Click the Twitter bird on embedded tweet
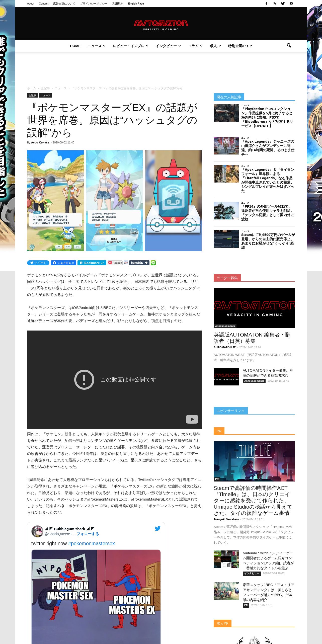Image resolution: width=322 pixels, height=644 pixels. [x=157, y=528]
